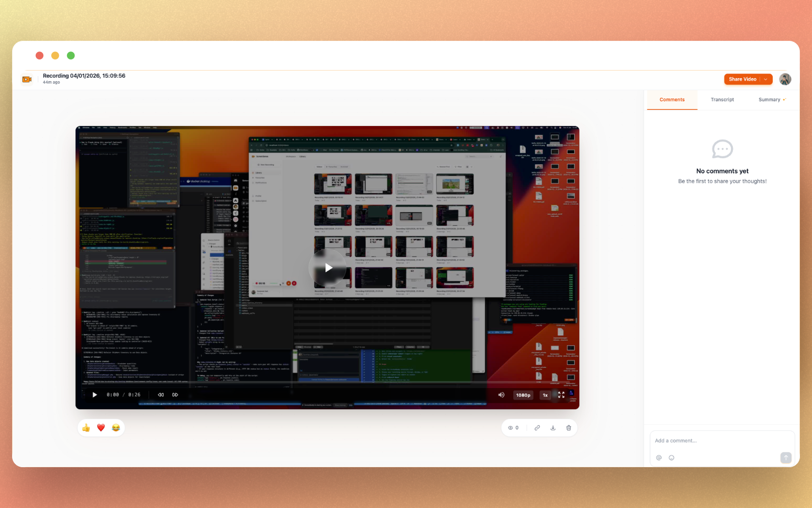
Task: Click the Share Video button
Action: click(x=743, y=79)
